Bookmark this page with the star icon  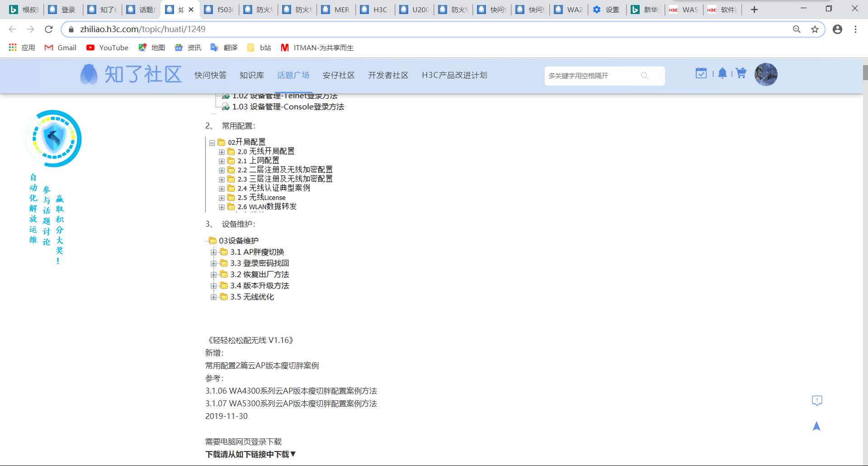pos(815,29)
